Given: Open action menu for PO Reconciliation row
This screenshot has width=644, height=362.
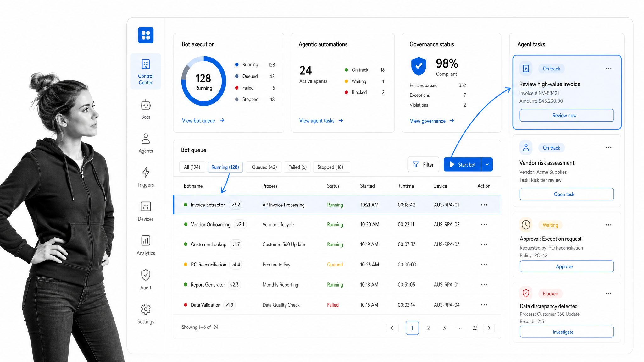Looking at the screenshot, I should click(484, 265).
